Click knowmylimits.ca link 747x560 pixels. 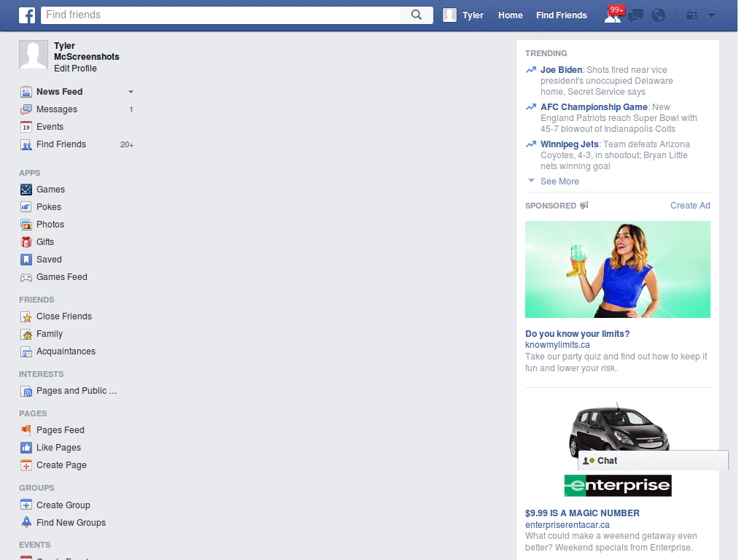click(557, 345)
